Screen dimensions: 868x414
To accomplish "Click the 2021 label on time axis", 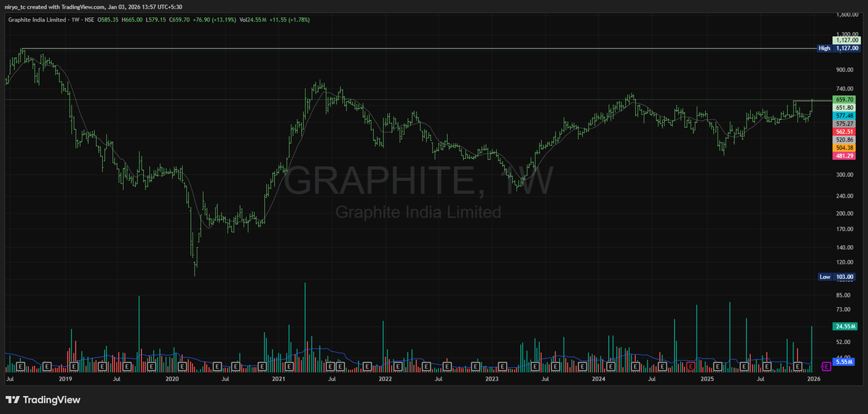I will pyautogui.click(x=278, y=378).
